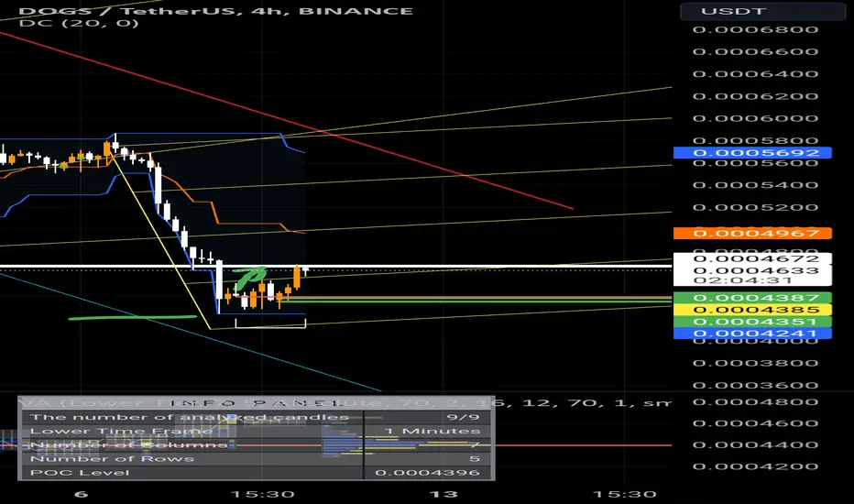Click the POC Level row label

click(80, 473)
